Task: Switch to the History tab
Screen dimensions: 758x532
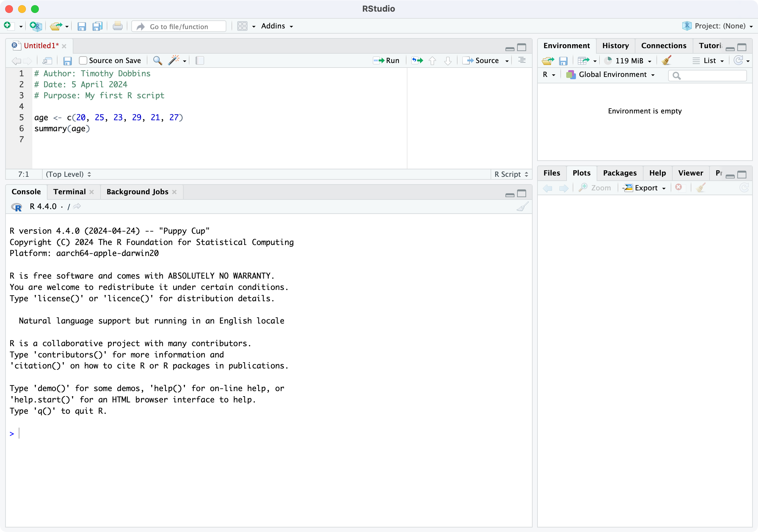Action: click(x=615, y=46)
